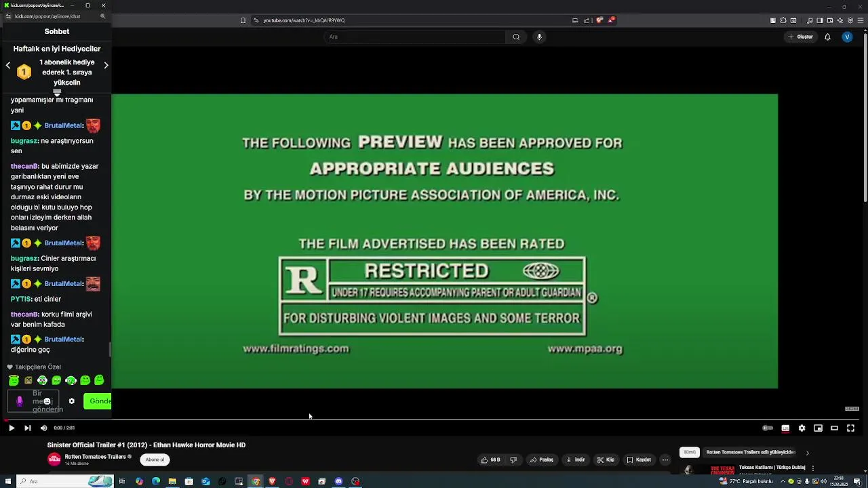Play the Sinister trailer video
This screenshot has height=488, width=868.
pos(11,428)
